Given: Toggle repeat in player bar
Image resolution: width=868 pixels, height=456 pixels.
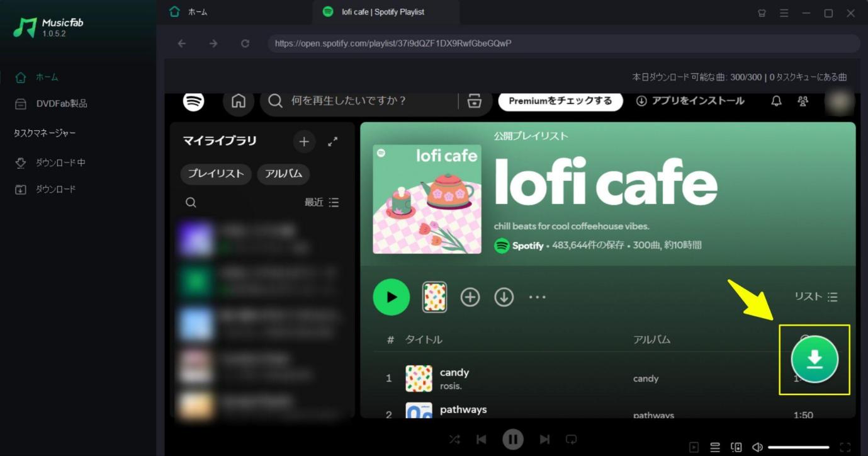Looking at the screenshot, I should [x=572, y=440].
